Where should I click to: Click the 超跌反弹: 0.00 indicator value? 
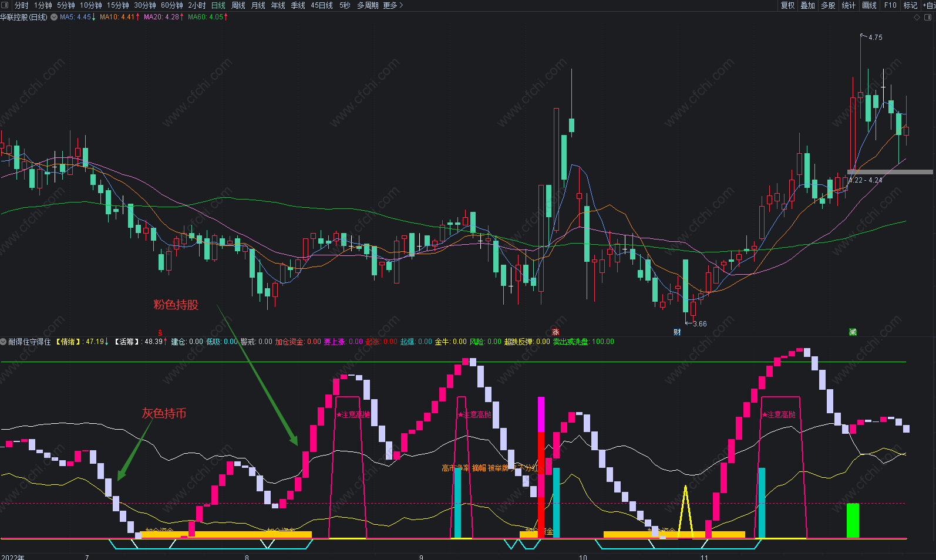coord(527,342)
